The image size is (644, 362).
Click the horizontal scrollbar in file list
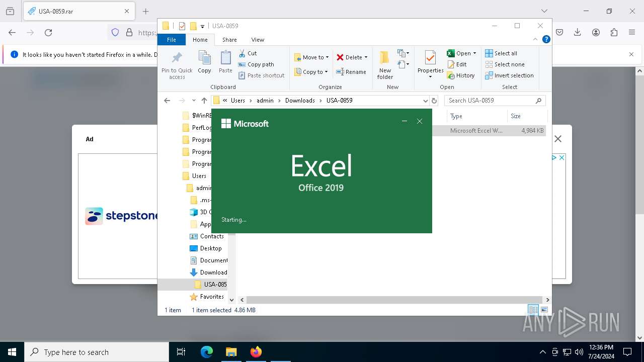coord(394,300)
